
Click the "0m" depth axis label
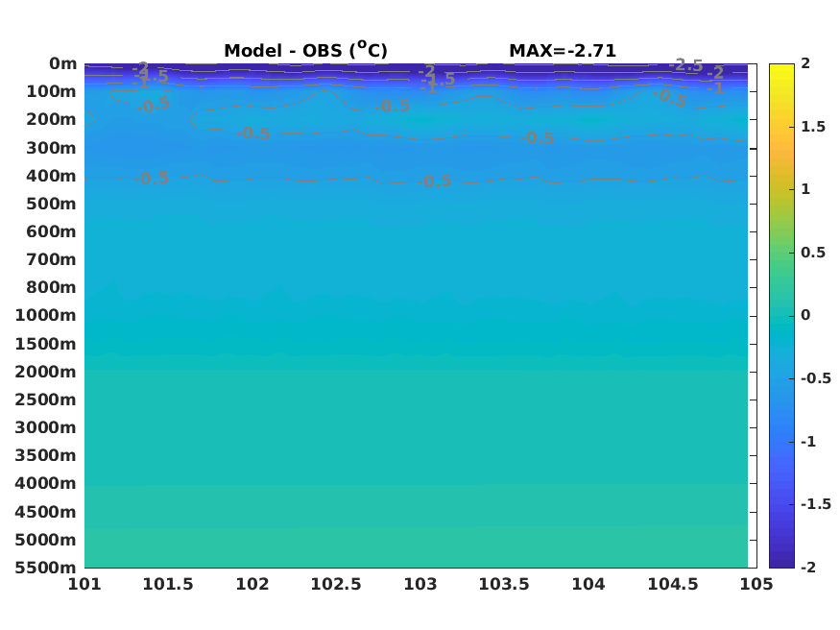click(63, 63)
